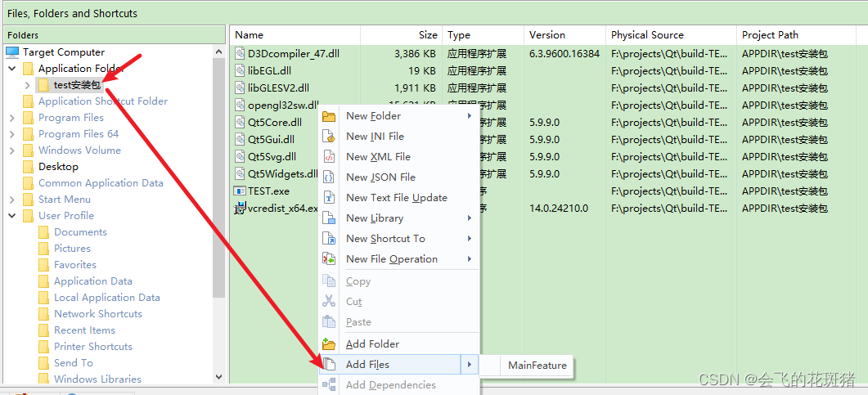Expand the Program Files tree node
Image resolution: width=868 pixels, height=395 pixels.
point(12,118)
